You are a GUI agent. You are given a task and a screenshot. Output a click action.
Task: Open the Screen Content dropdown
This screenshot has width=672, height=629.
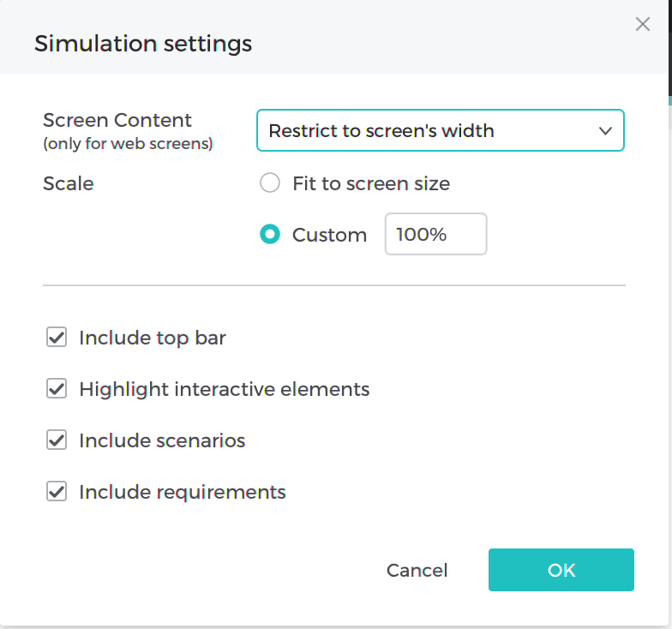440,131
